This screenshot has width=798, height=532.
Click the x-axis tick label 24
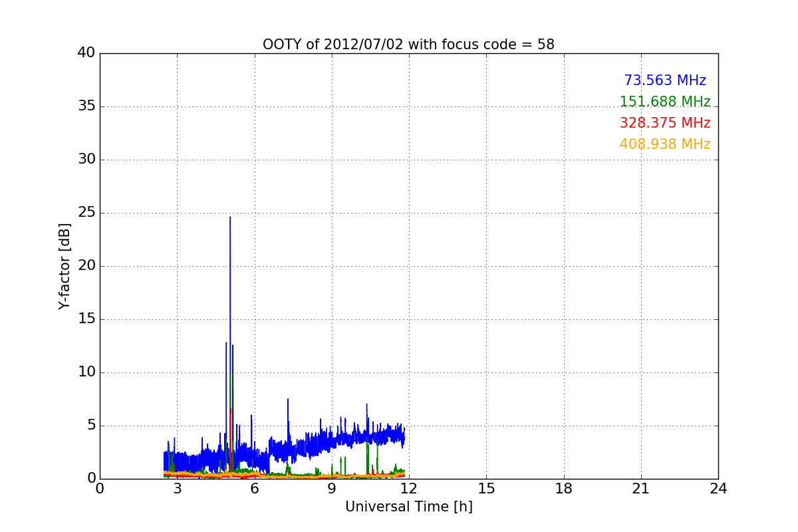[x=718, y=489]
